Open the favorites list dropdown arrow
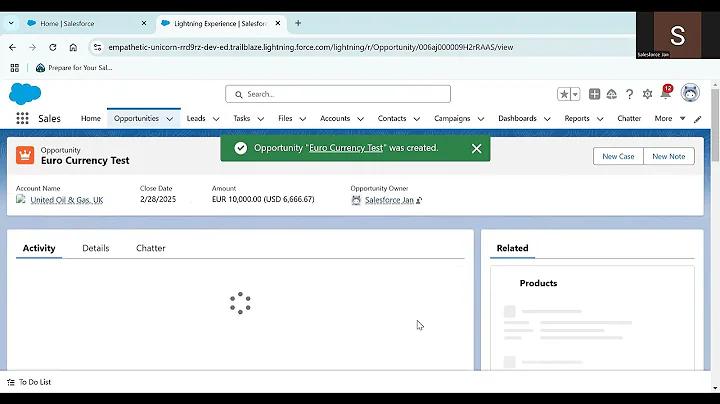 point(575,94)
